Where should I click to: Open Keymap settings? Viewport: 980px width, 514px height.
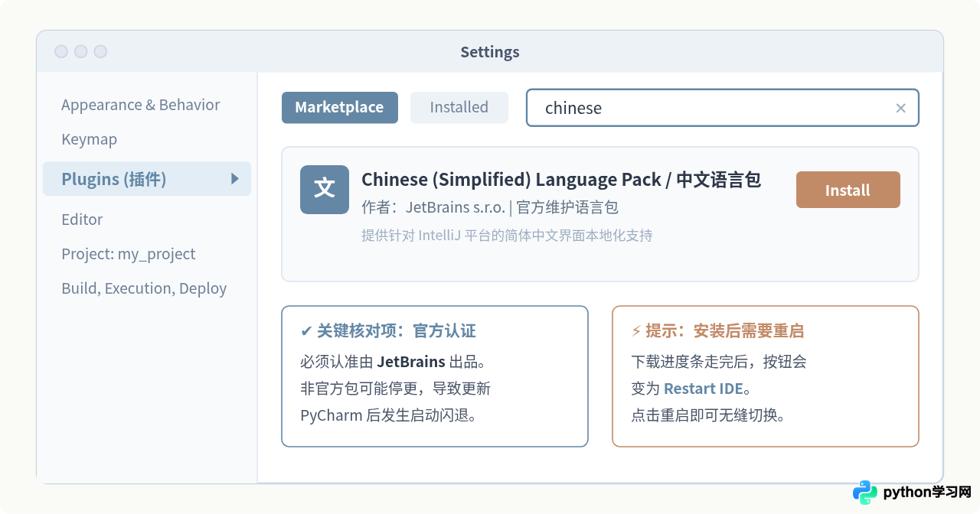point(89,139)
